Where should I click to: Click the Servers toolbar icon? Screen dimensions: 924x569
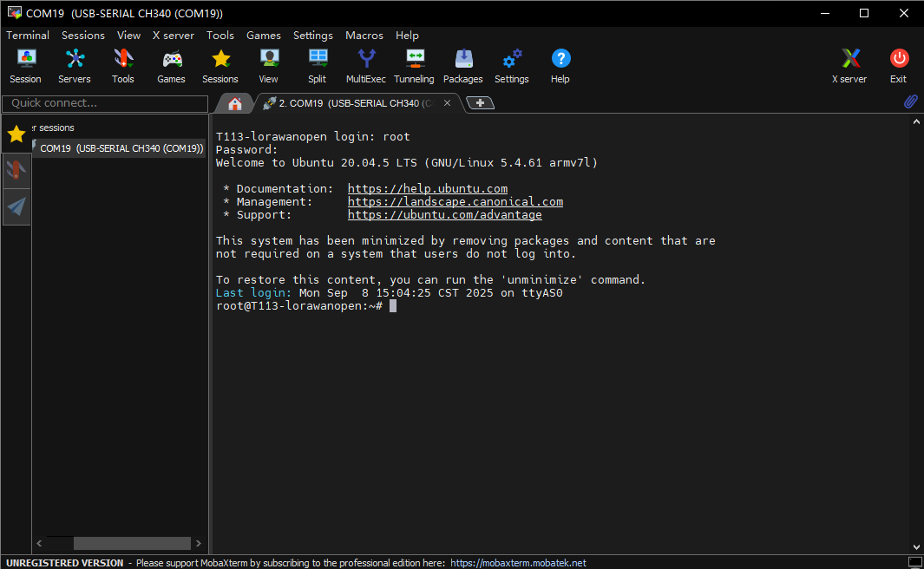coord(75,66)
